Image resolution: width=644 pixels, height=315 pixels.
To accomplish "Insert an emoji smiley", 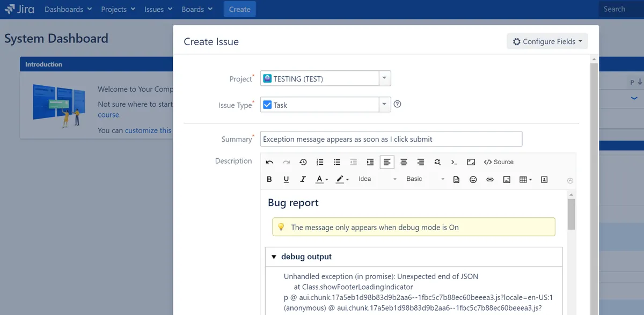I will tap(473, 179).
